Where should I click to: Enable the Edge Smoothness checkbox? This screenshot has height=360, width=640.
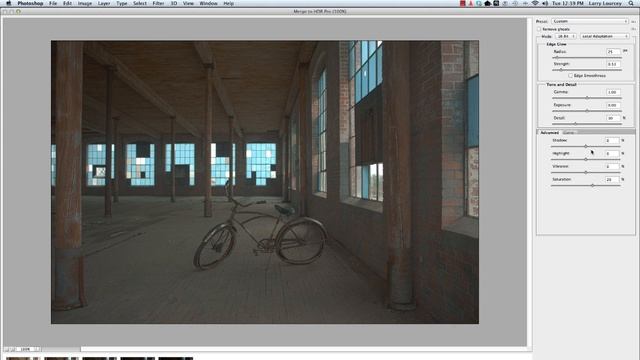[x=570, y=76]
